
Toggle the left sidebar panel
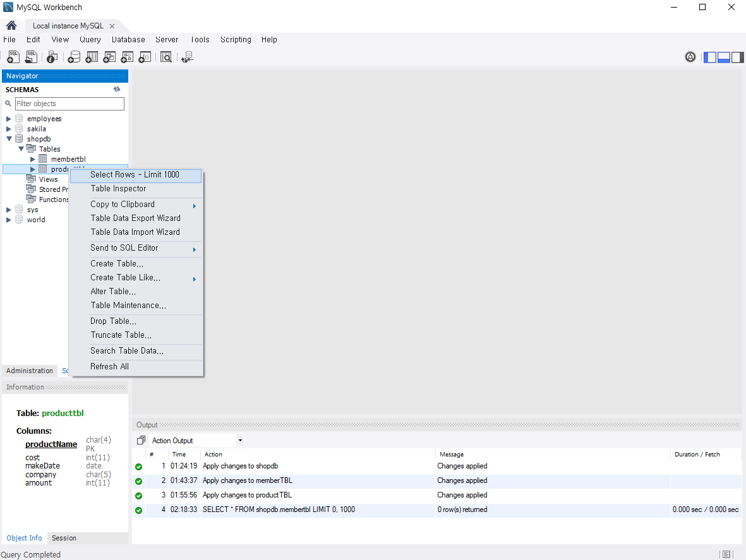[711, 57]
